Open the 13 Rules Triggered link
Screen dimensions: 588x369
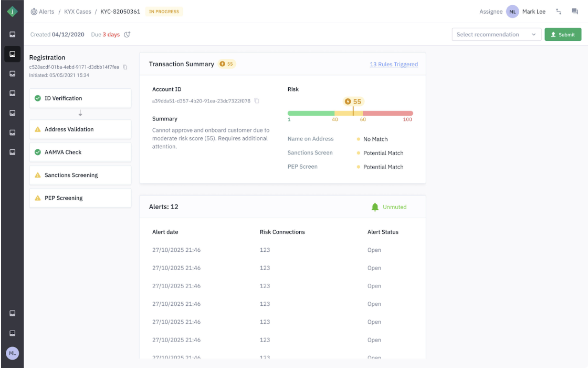tap(394, 64)
